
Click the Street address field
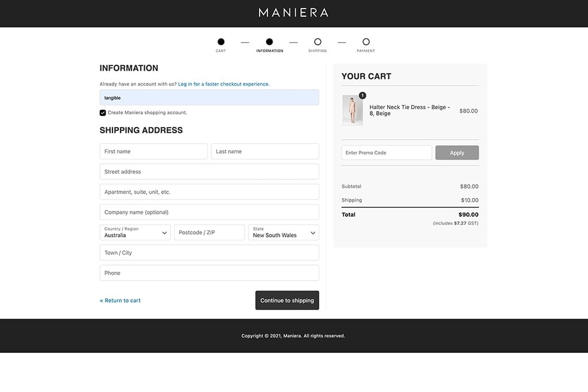[209, 172]
